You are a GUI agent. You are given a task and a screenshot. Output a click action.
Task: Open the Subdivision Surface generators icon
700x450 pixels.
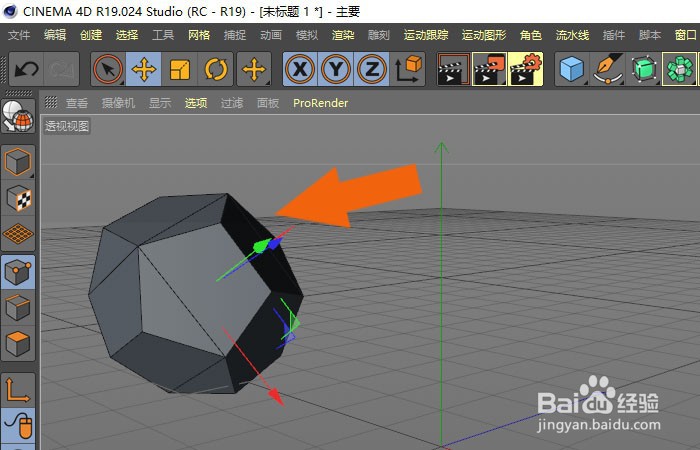click(644, 69)
